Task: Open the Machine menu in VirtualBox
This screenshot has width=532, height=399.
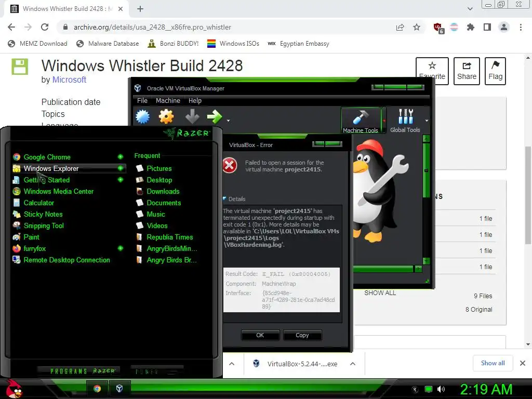Action: 168,101
